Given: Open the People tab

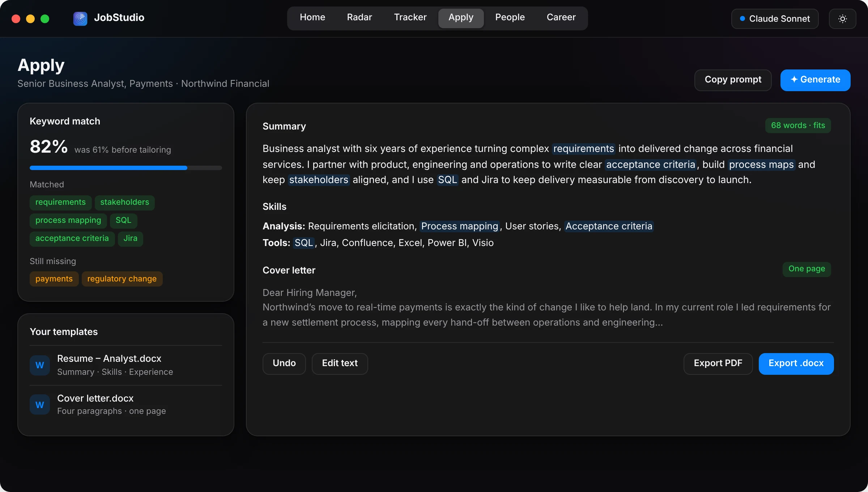Looking at the screenshot, I should click(510, 17).
